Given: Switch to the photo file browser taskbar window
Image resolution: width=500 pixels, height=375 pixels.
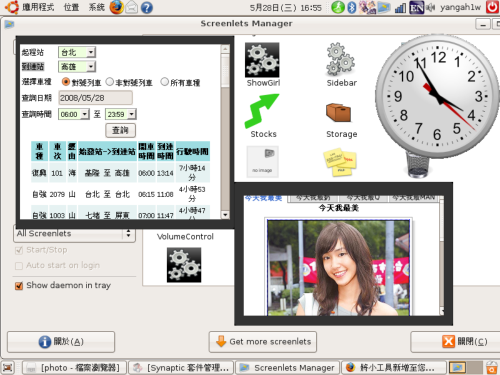Looking at the screenshot, I should pos(75,367).
